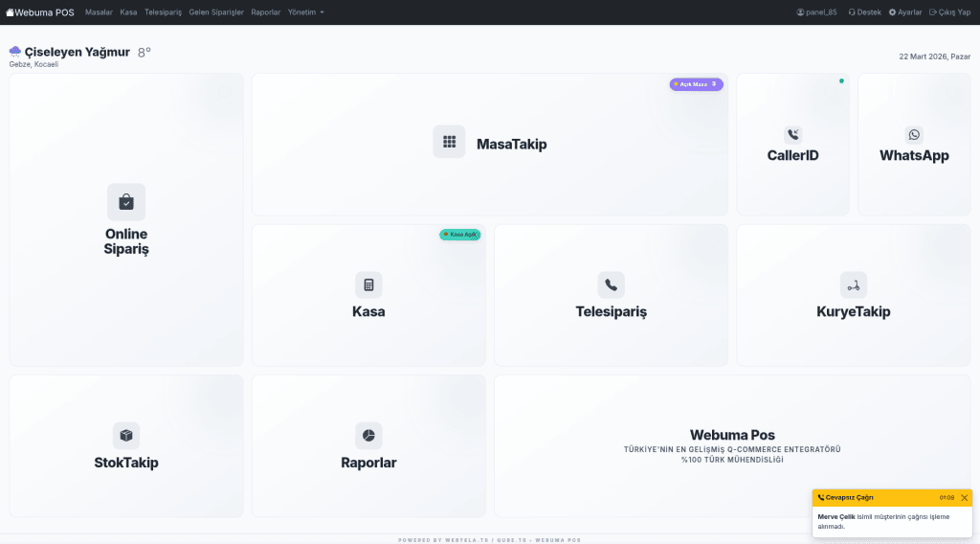Click the phone icon in the missed call notification
This screenshot has height=544, width=980.
coord(820,498)
